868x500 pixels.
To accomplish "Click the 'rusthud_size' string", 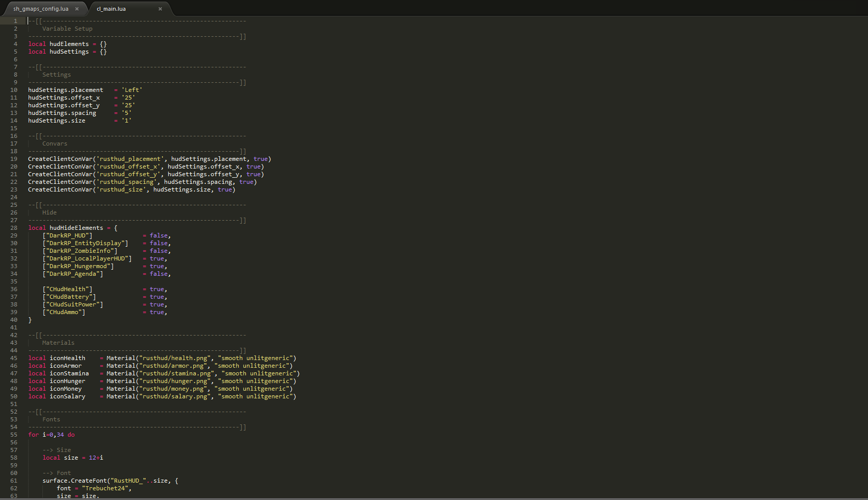I will click(121, 189).
